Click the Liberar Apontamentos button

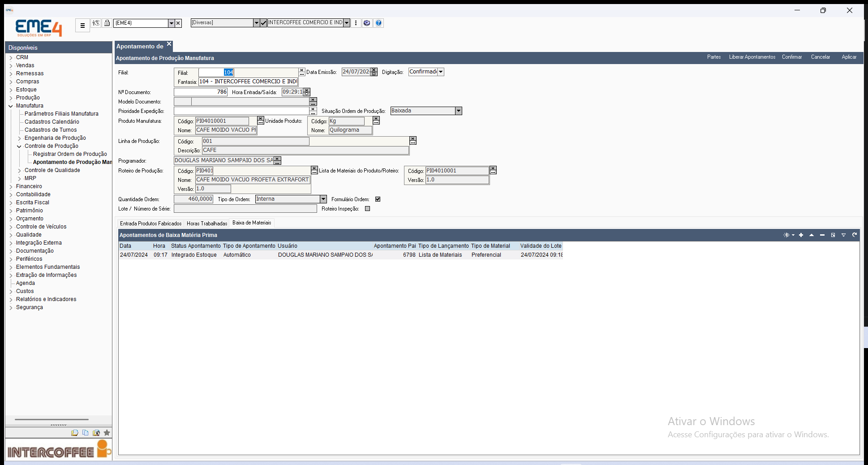coord(752,57)
